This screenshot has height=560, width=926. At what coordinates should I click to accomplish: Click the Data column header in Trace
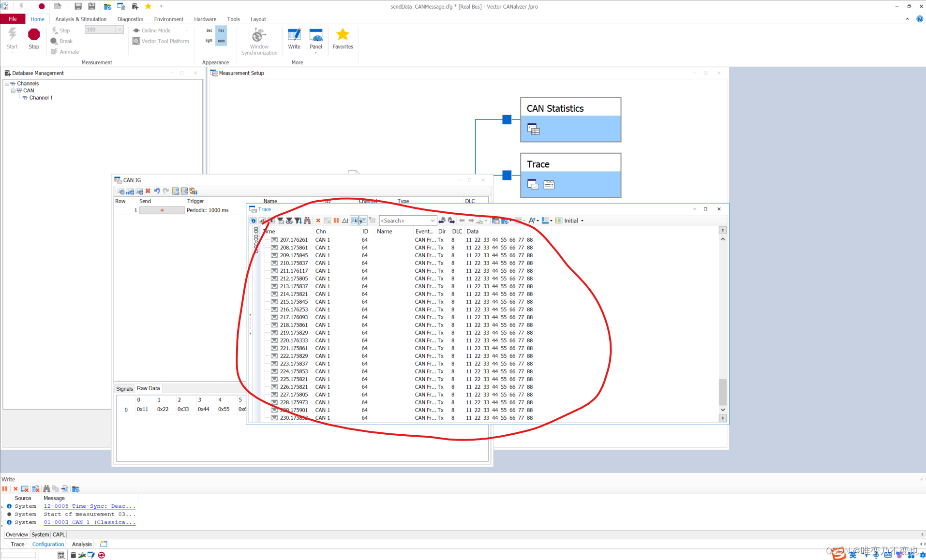[x=472, y=232]
